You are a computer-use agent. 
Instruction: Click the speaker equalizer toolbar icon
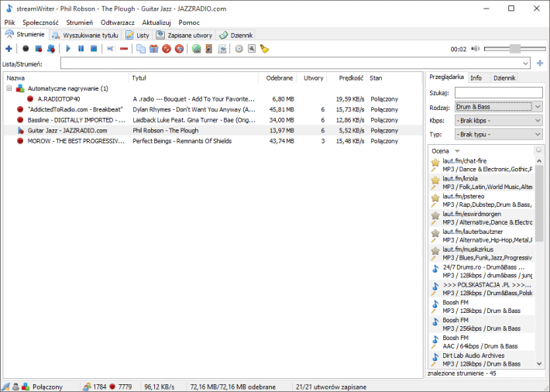click(209, 49)
